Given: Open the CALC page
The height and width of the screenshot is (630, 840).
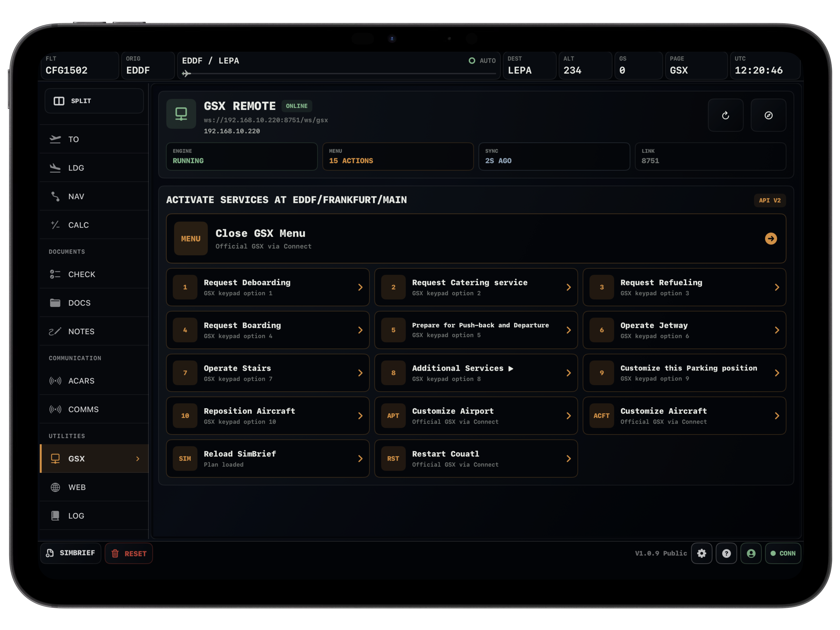Looking at the screenshot, I should [x=94, y=225].
